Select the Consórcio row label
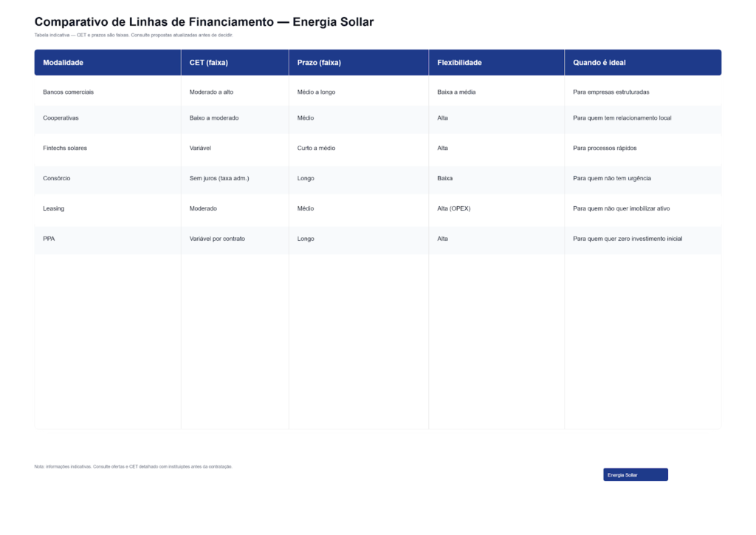The height and width of the screenshot is (535, 756). pos(57,178)
